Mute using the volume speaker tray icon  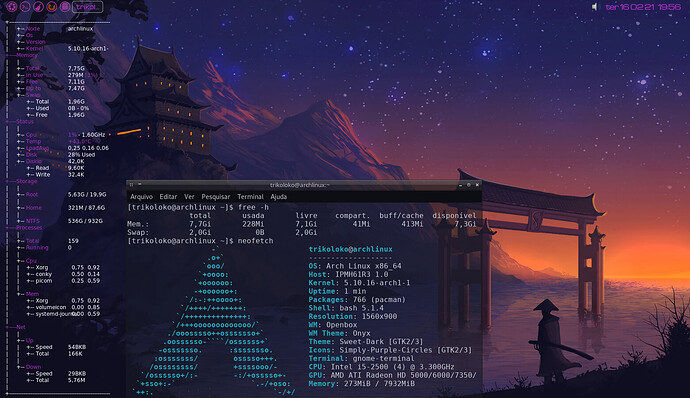[595, 7]
